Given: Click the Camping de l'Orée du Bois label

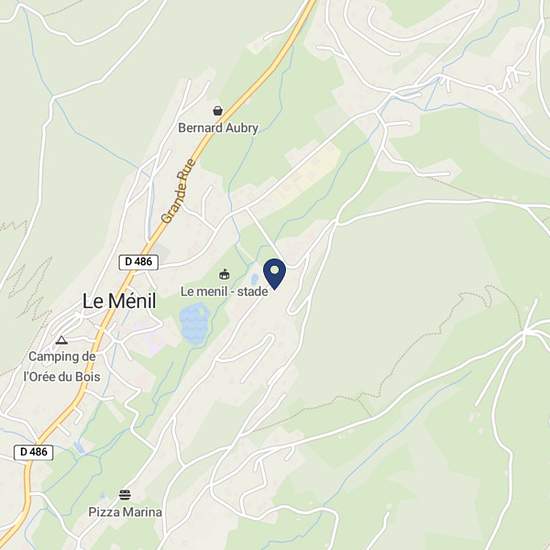Looking at the screenshot, I should (62, 367).
